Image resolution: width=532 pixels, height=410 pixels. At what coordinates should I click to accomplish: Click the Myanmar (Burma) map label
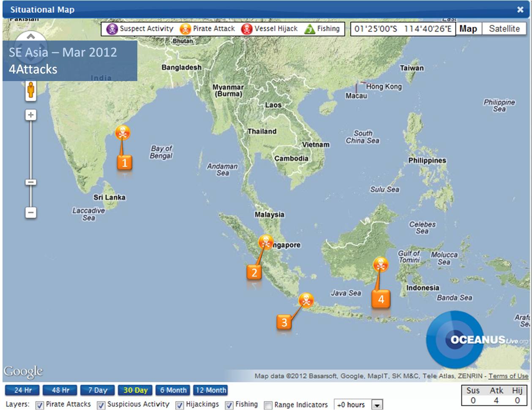point(228,90)
